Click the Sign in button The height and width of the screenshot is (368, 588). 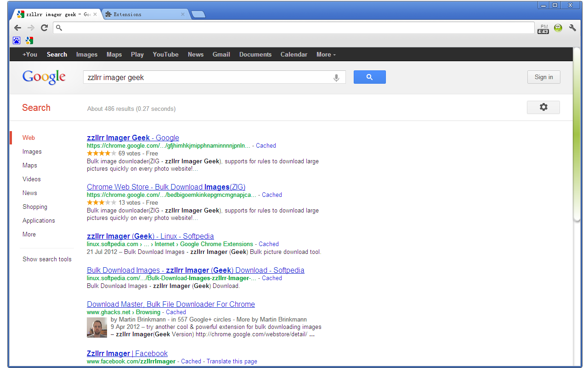point(544,77)
